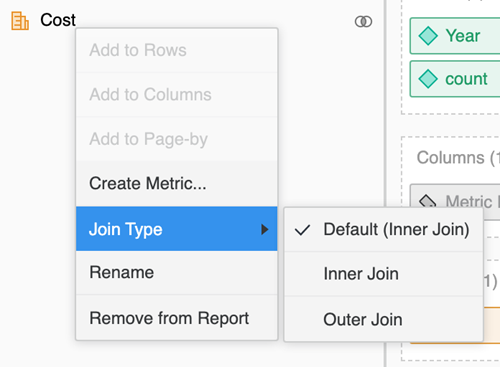500x367 pixels.
Task: Select Inner Join as join type
Action: tap(383, 274)
